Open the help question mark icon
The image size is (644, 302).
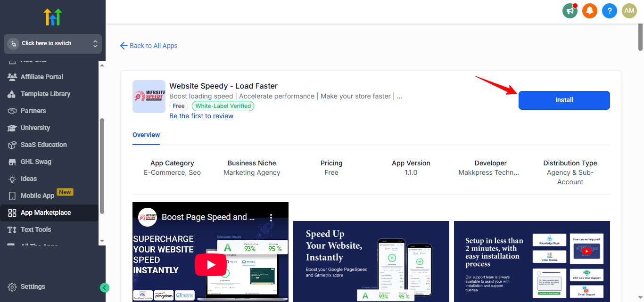[610, 10]
